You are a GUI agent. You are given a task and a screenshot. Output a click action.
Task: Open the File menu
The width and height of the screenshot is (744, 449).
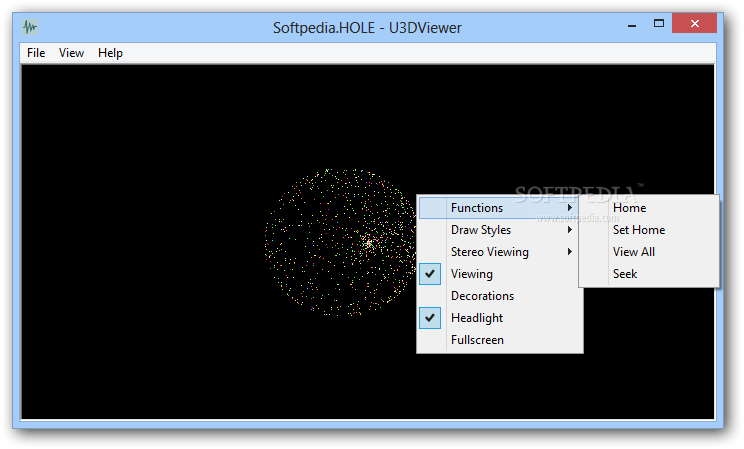36,53
